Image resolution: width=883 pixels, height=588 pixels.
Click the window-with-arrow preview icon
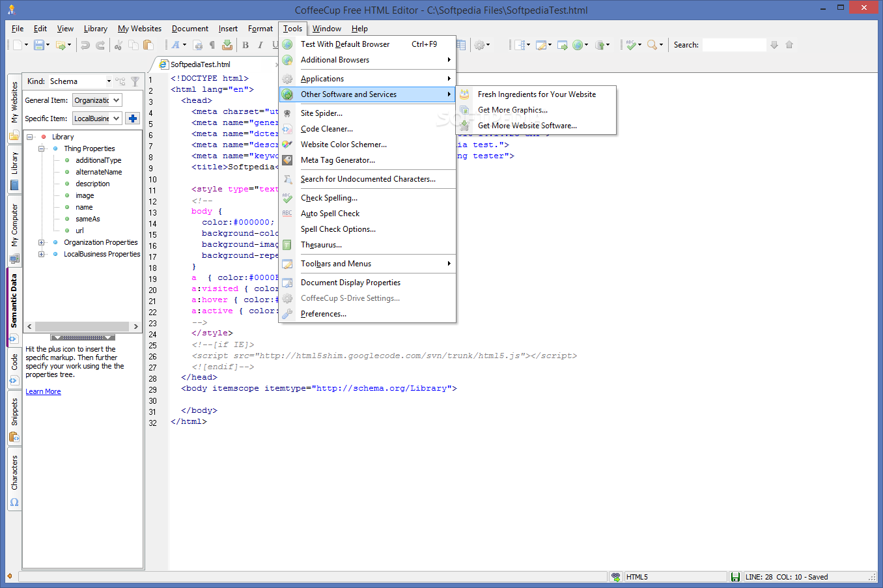[563, 45]
